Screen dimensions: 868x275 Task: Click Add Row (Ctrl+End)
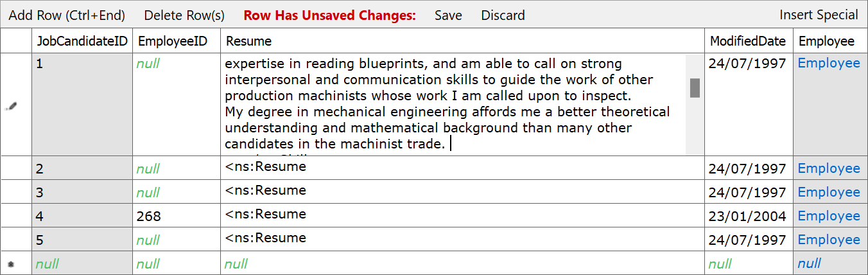(67, 15)
